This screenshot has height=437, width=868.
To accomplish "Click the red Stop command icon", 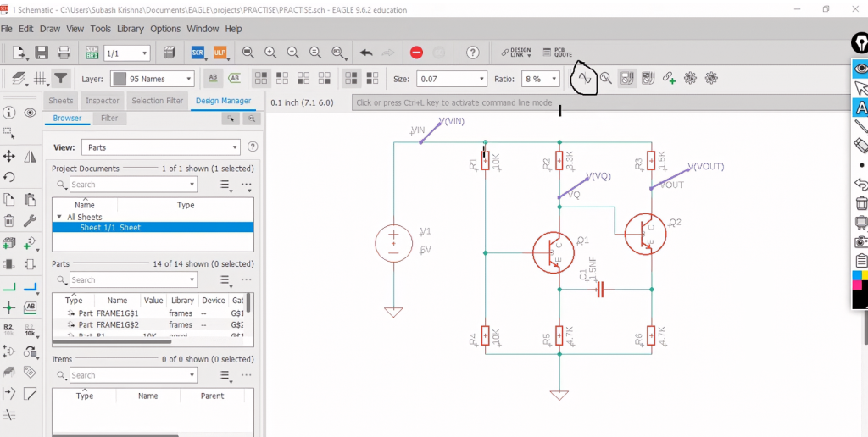I will [416, 53].
